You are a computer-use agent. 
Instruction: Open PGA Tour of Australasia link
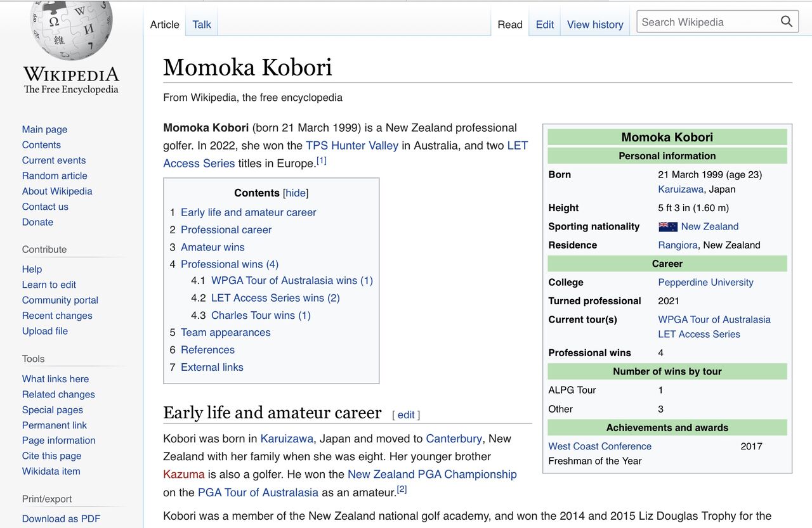click(x=258, y=493)
